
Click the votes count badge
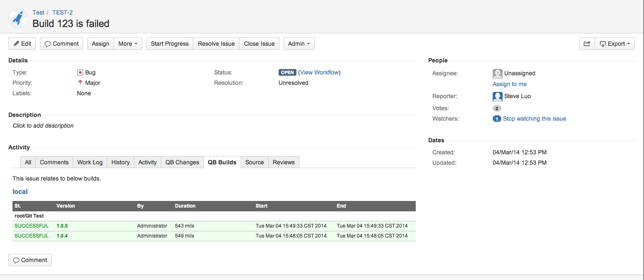pyautogui.click(x=497, y=108)
